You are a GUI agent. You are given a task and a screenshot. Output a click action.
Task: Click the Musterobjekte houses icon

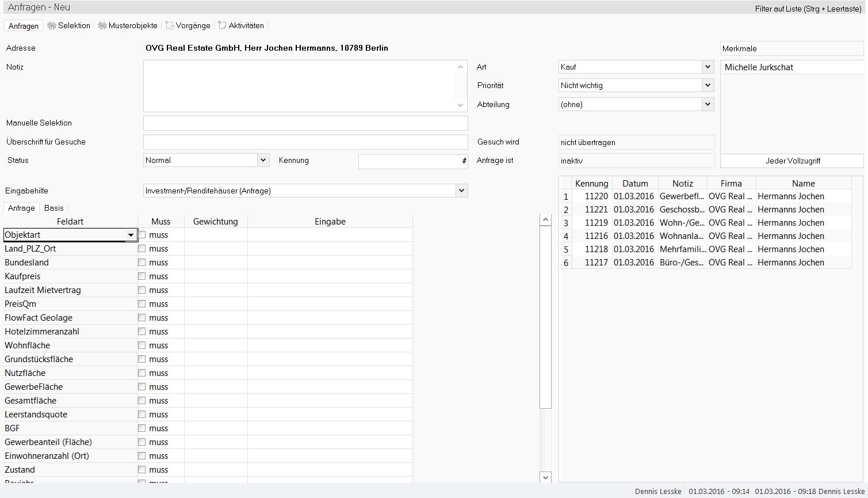point(102,26)
